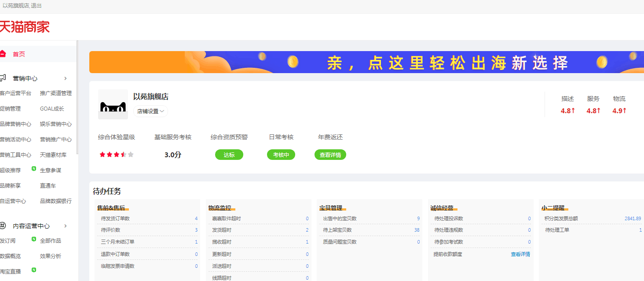Open the 派送超时 row
The image size is (644, 281).
[259, 266]
